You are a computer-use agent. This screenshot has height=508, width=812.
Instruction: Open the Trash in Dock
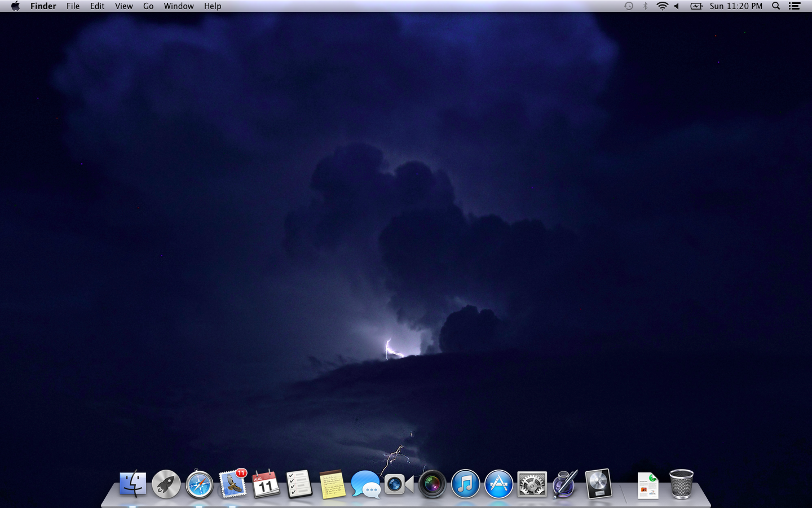(681, 484)
